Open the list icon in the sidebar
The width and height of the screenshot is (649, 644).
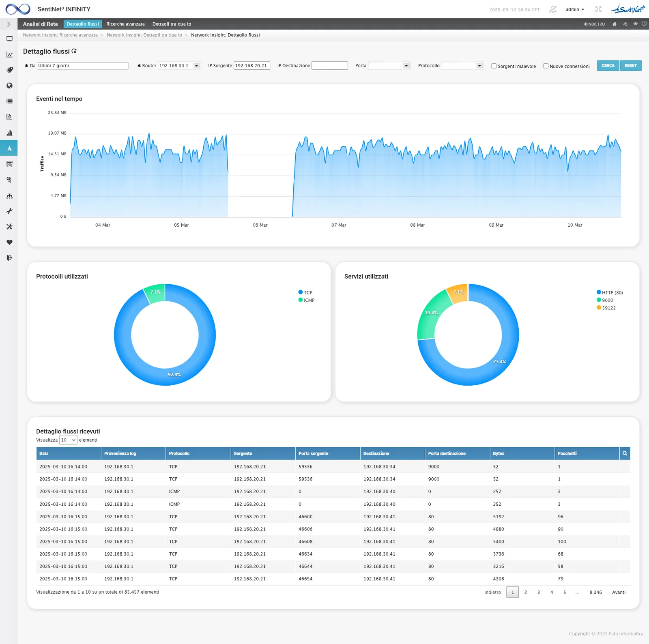[x=9, y=101]
